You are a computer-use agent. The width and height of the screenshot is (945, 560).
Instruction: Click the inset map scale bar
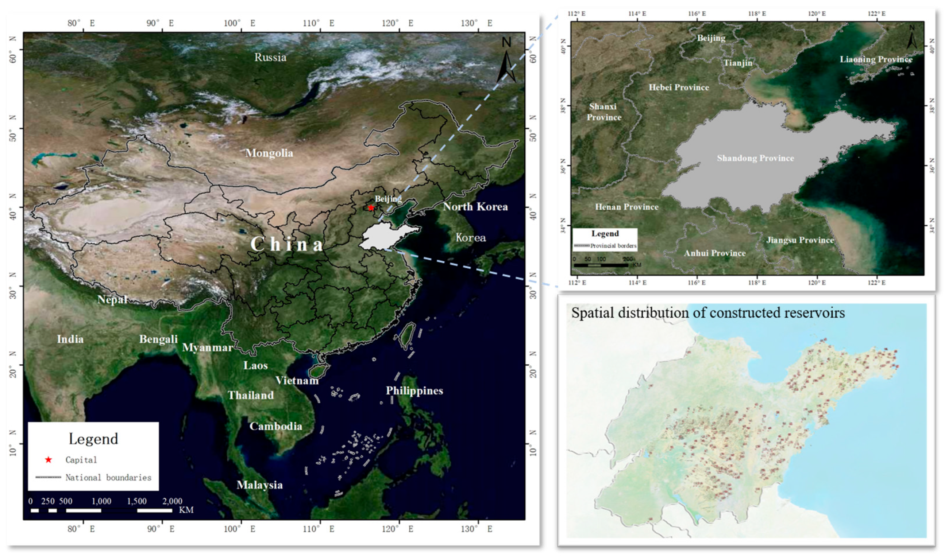click(x=601, y=265)
